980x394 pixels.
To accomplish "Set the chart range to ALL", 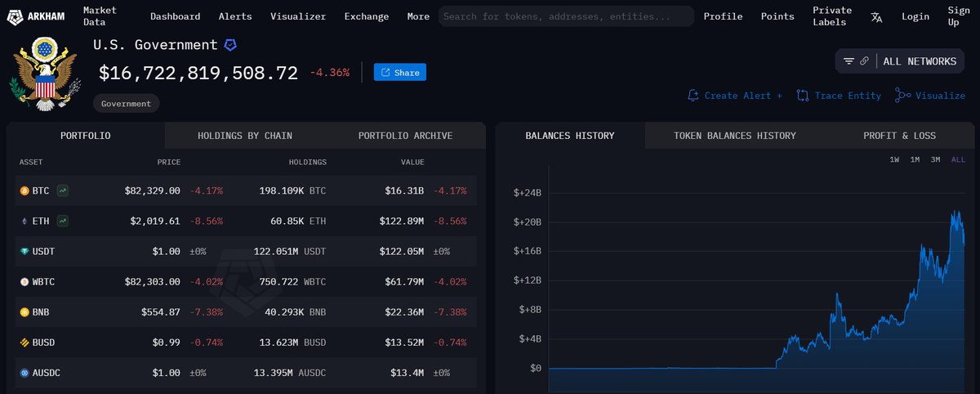I will [x=958, y=159].
